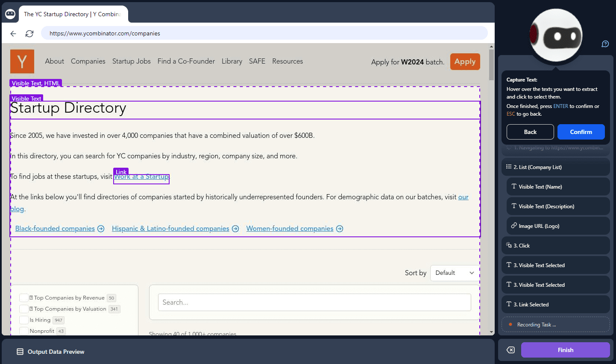This screenshot has width=616, height=364.
Task: Open the Companies nav item
Action: click(x=88, y=61)
